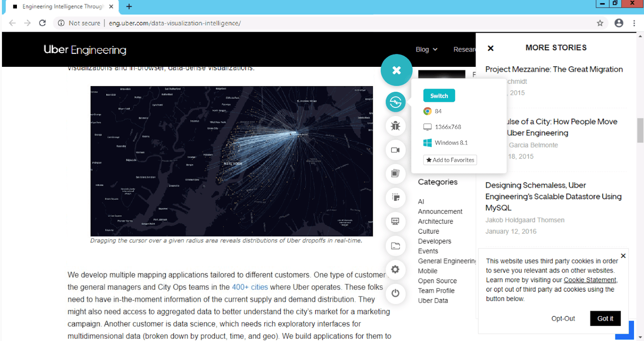The width and height of the screenshot is (644, 341).
Task: Select Chrome 84 browser entry
Action: pyautogui.click(x=433, y=111)
